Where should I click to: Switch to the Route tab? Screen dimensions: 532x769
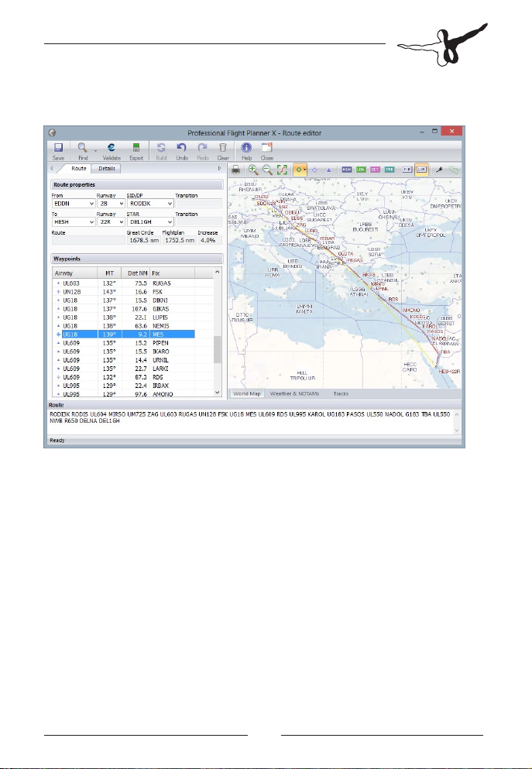click(79, 168)
